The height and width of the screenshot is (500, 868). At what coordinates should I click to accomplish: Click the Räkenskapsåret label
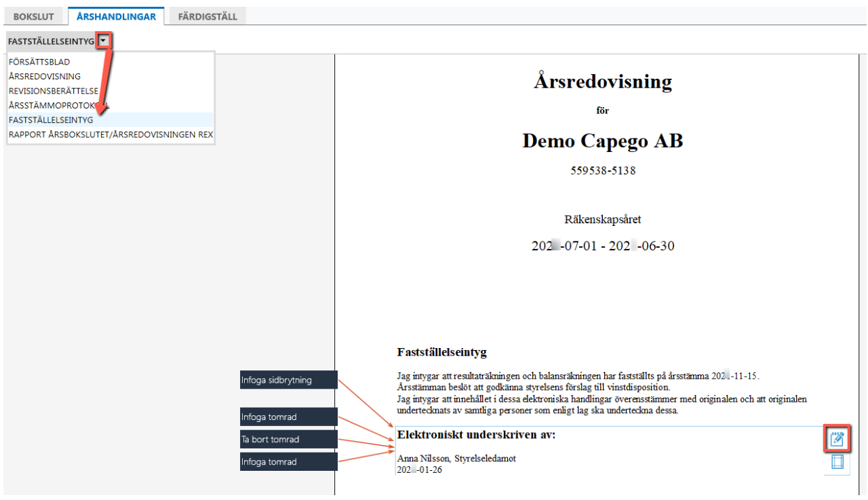click(x=603, y=220)
